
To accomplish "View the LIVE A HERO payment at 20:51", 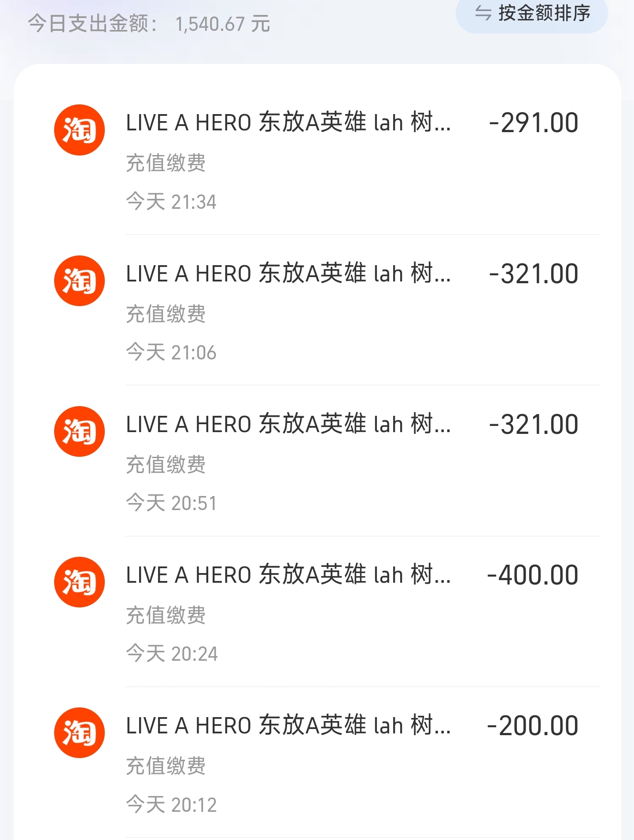I will click(288, 424).
